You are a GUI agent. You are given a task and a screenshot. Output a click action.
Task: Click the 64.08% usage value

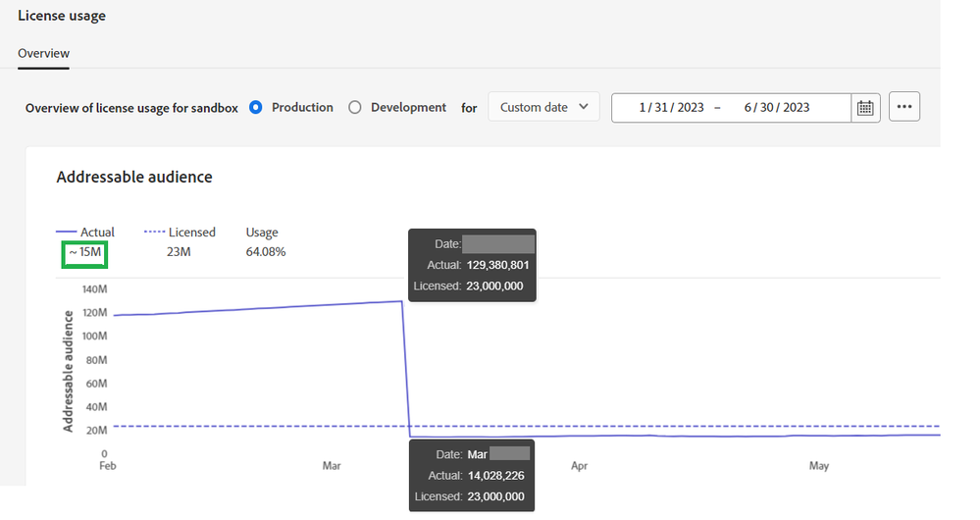tap(266, 252)
